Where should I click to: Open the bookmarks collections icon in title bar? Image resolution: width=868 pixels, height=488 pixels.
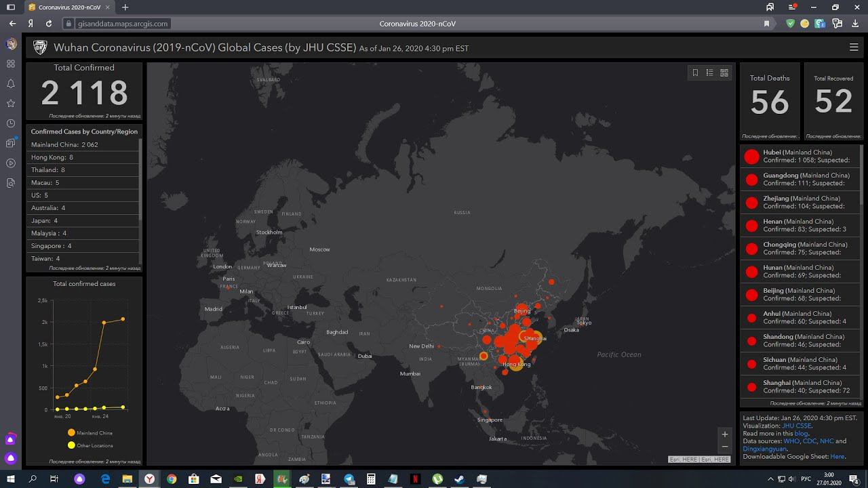click(x=770, y=7)
